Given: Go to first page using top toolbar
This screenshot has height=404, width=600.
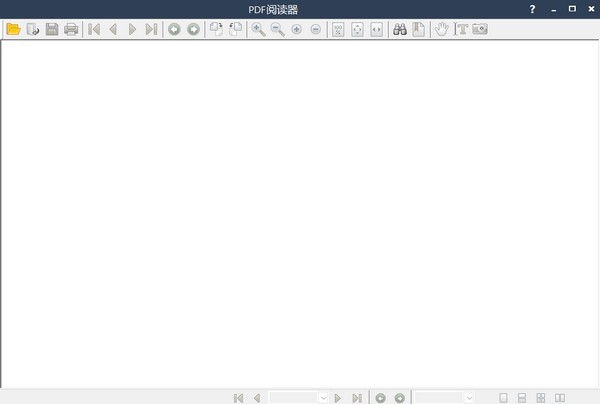Looking at the screenshot, I should (94, 29).
